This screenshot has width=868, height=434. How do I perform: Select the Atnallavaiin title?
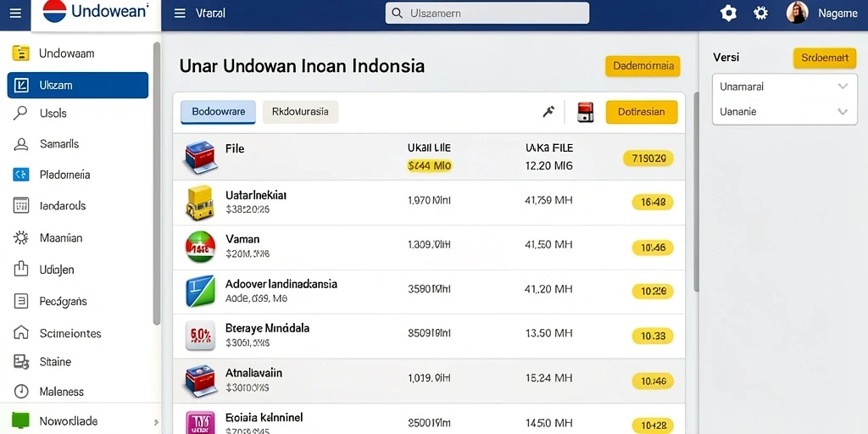(253, 373)
